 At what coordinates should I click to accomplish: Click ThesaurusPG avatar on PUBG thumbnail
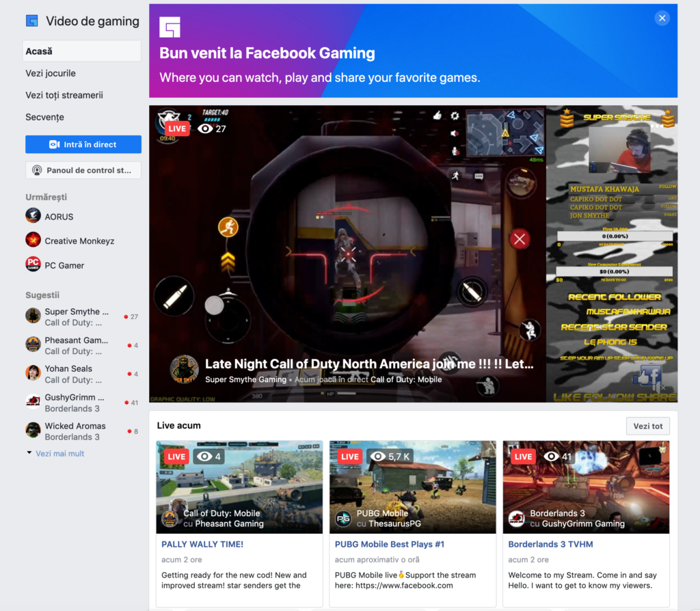coord(343,519)
